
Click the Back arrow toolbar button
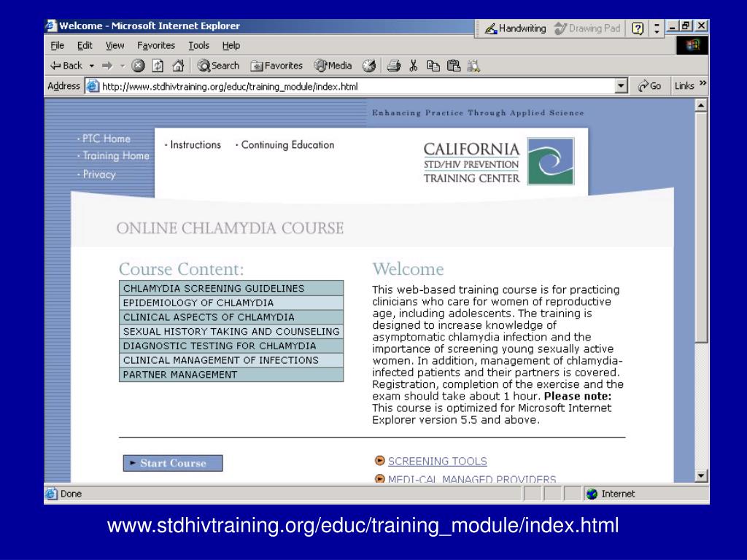[x=66, y=66]
